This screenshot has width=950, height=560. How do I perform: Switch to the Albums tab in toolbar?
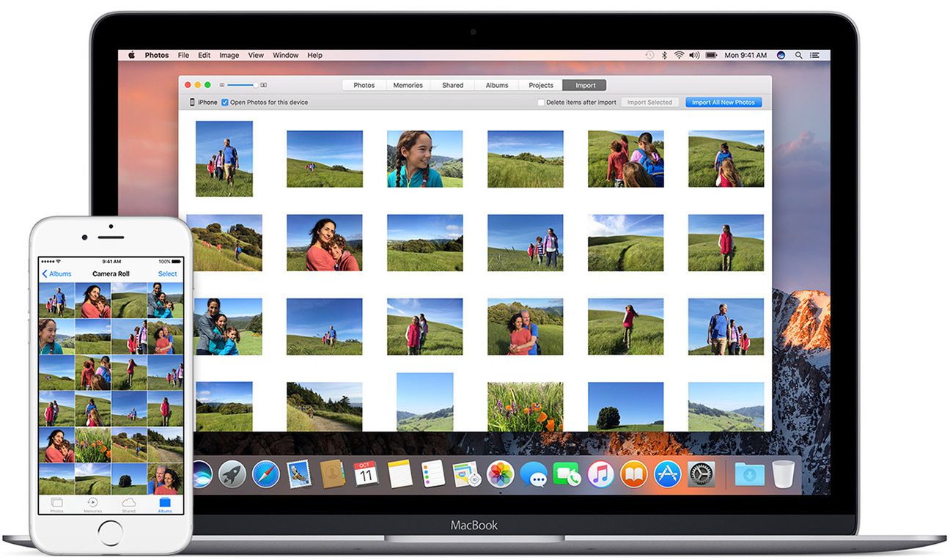pyautogui.click(x=497, y=85)
